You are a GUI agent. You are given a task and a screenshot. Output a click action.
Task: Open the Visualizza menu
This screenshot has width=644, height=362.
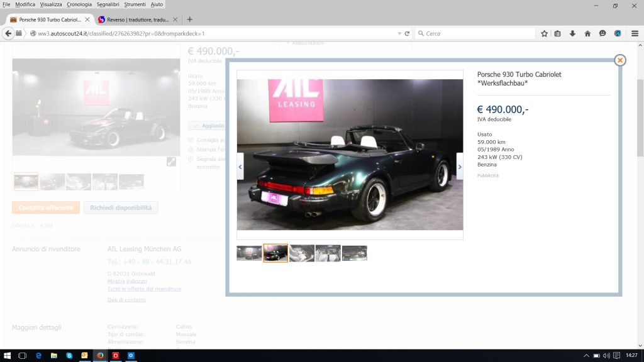[51, 4]
